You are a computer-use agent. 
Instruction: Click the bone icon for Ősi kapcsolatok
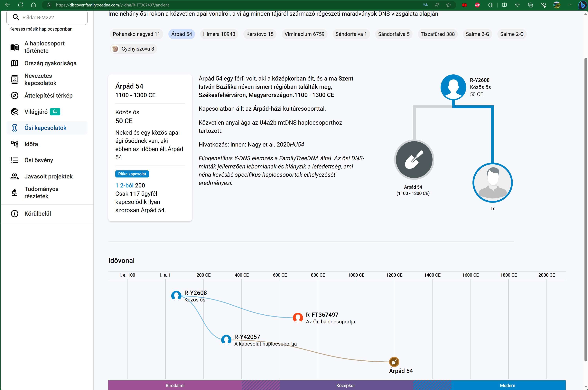[x=14, y=128]
